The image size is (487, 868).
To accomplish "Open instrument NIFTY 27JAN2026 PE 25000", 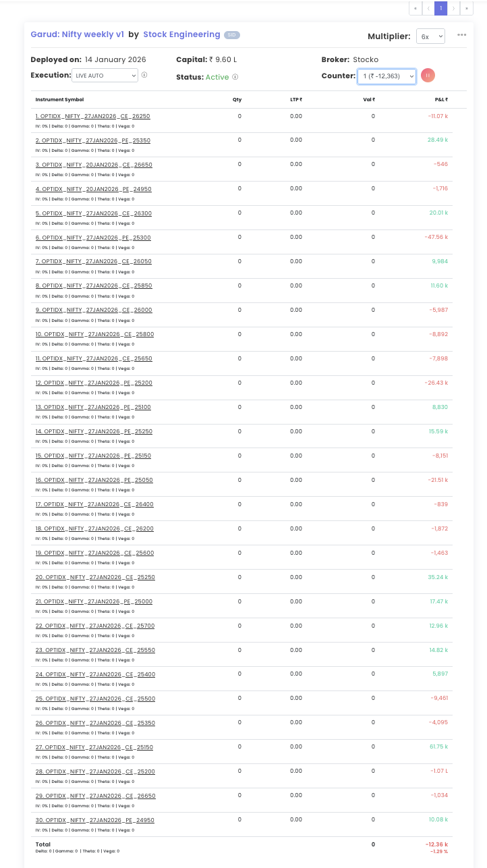I will pyautogui.click(x=94, y=601).
